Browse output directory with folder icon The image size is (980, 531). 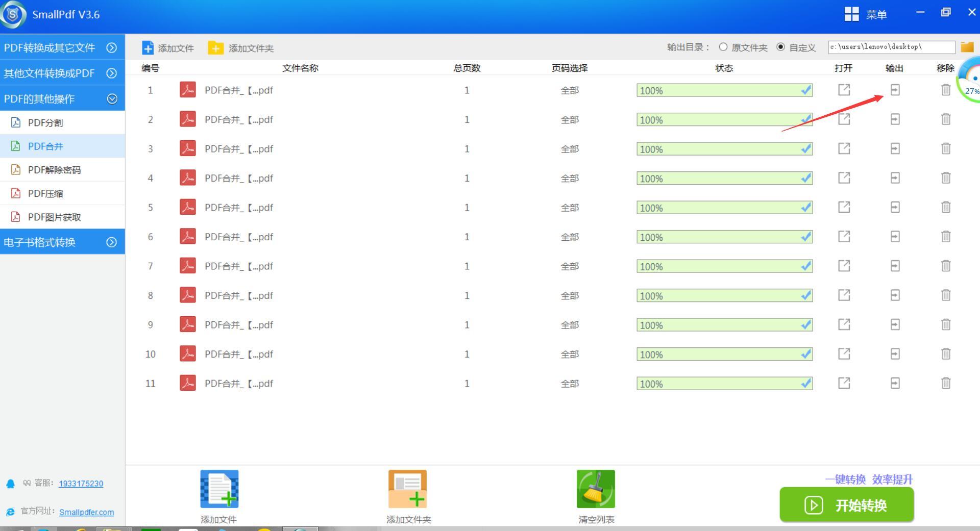(x=967, y=47)
